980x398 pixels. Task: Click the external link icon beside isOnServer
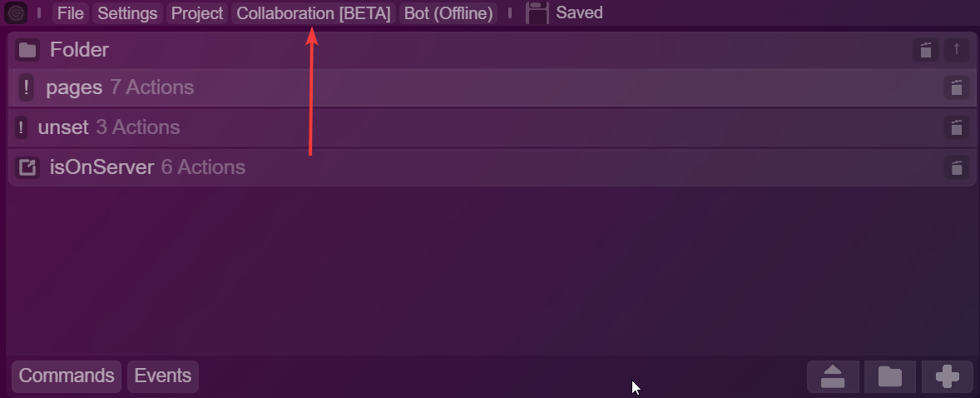(27, 167)
